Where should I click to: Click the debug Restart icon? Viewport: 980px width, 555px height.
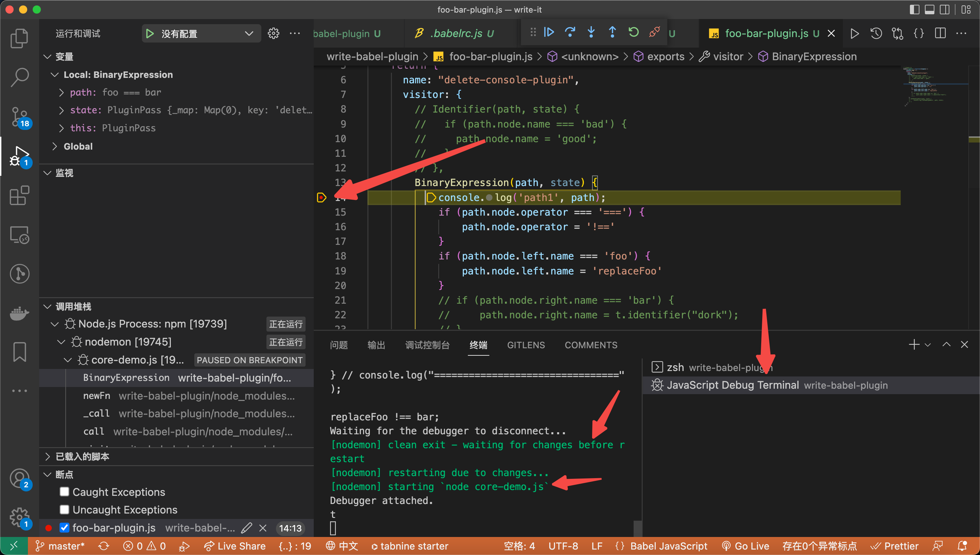[x=633, y=32]
